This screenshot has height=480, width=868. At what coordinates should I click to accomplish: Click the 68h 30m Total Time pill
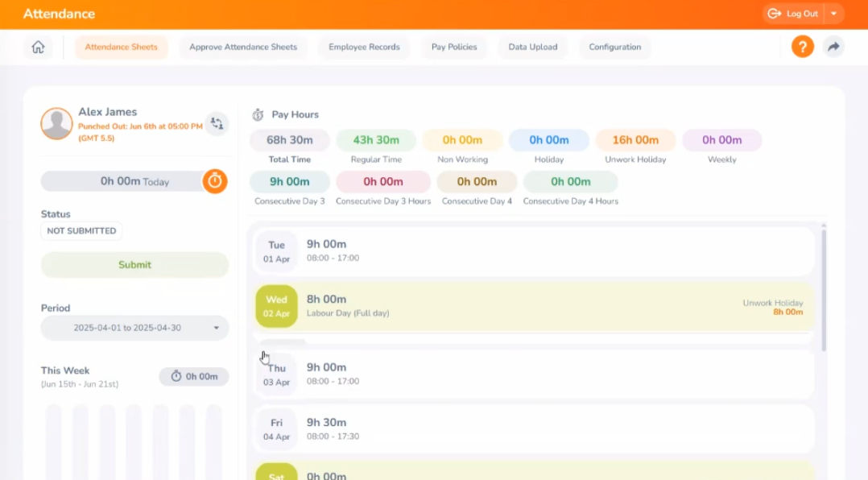point(290,140)
